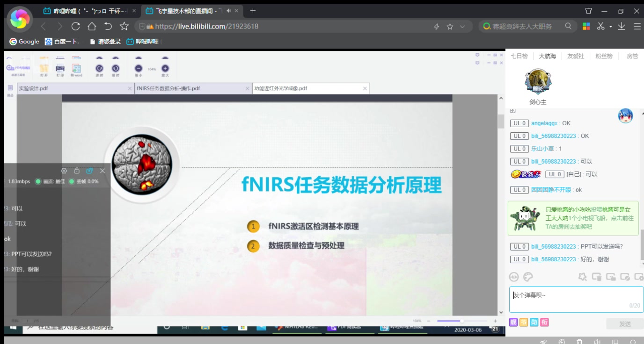Image resolution: width=644 pixels, height=344 pixels.
Task: Click the 剑心主 captain avatar
Action: (x=538, y=82)
